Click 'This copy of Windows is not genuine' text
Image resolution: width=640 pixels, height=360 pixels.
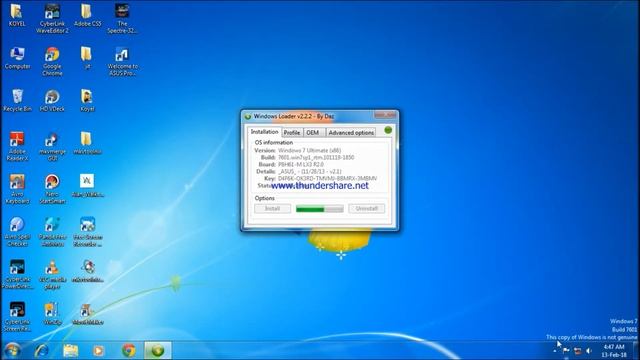click(591, 337)
